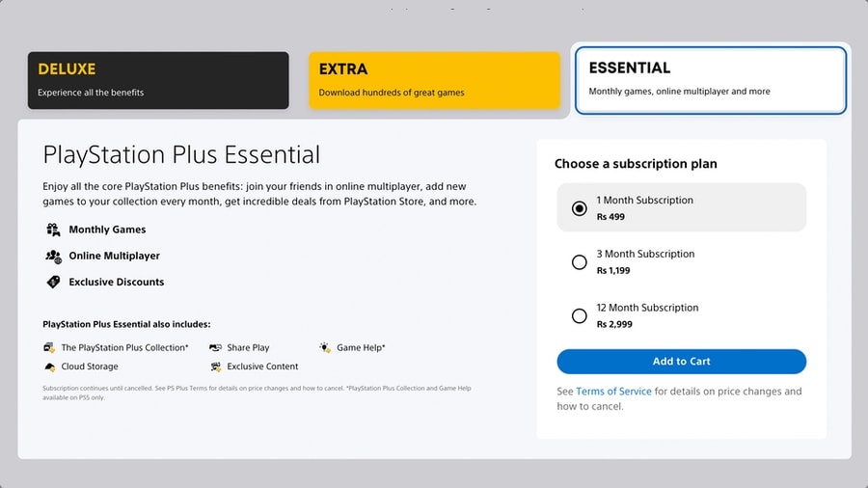
Task: Click the Game Help lightbulb icon
Action: point(325,347)
